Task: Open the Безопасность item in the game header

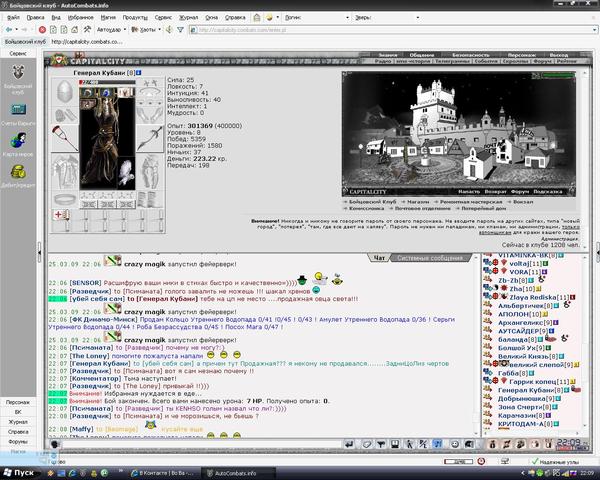Action: click(470, 55)
